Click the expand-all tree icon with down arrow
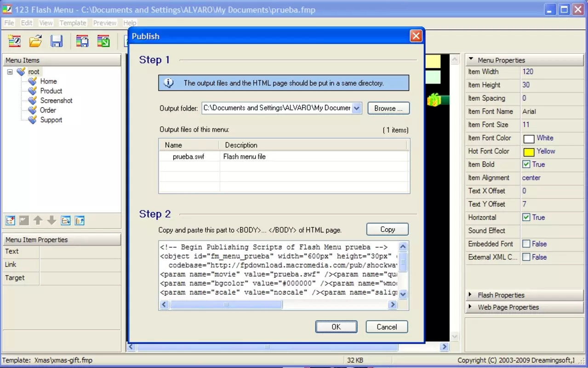 pyautogui.click(x=66, y=221)
